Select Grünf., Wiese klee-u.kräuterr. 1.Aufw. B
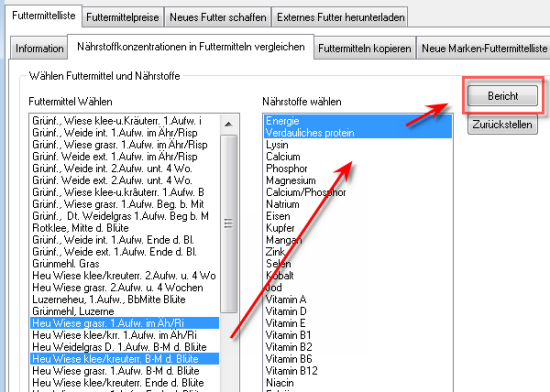Image resolution: width=550 pixels, height=392 pixels. (125, 192)
